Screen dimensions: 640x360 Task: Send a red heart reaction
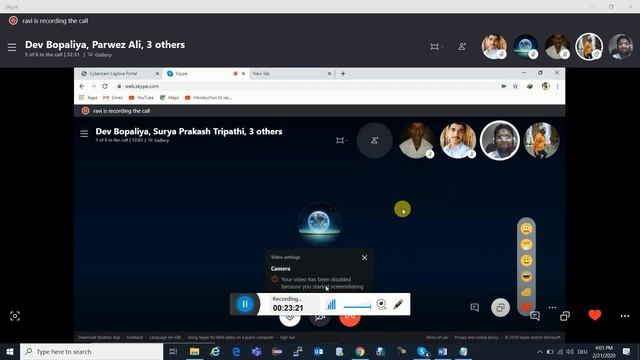(595, 315)
